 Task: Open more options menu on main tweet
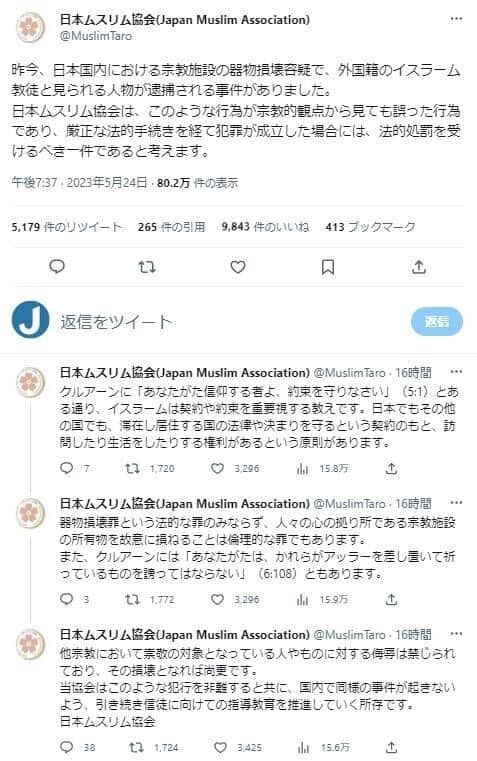[457, 19]
